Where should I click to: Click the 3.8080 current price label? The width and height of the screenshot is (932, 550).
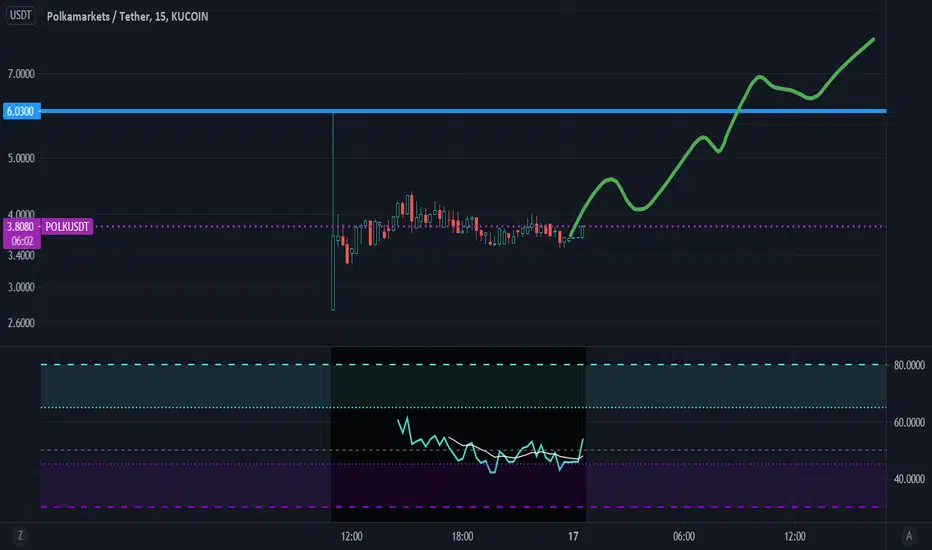pyautogui.click(x=21, y=227)
